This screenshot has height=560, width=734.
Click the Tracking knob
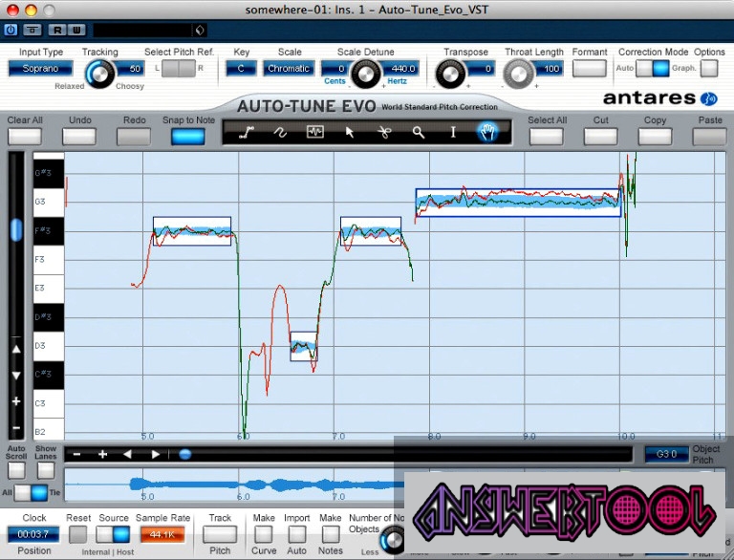tap(99, 74)
